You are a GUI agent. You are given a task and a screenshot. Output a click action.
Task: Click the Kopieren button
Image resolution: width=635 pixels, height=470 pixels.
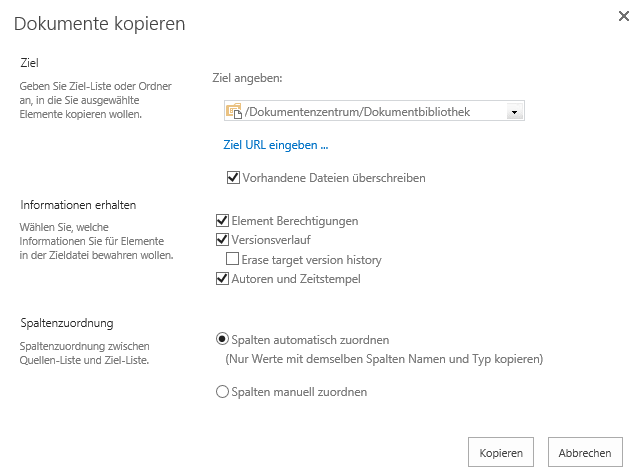click(x=501, y=452)
